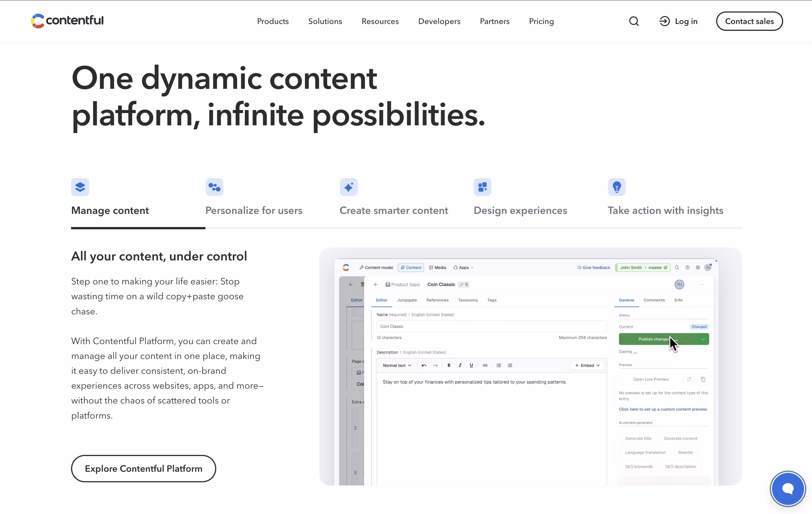Select the Design experiences tab
812x514 pixels.
520,210
